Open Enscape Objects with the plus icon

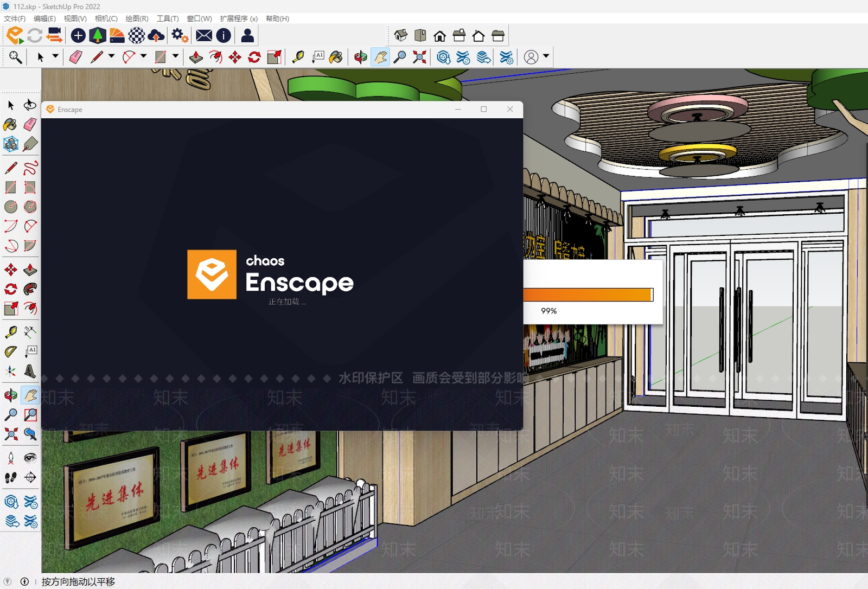[78, 36]
